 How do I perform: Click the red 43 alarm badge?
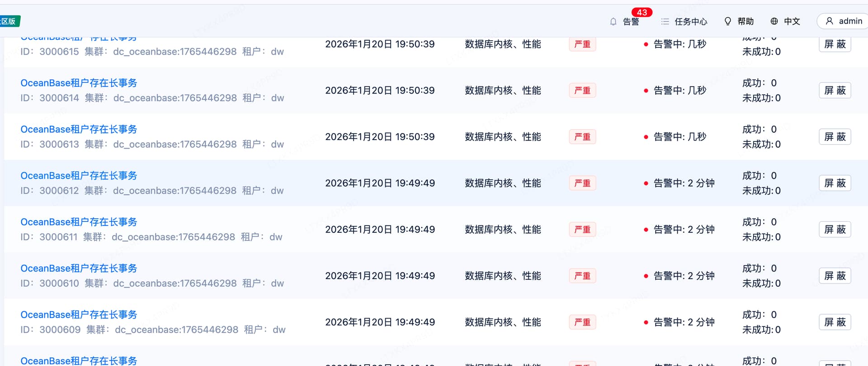click(x=642, y=13)
